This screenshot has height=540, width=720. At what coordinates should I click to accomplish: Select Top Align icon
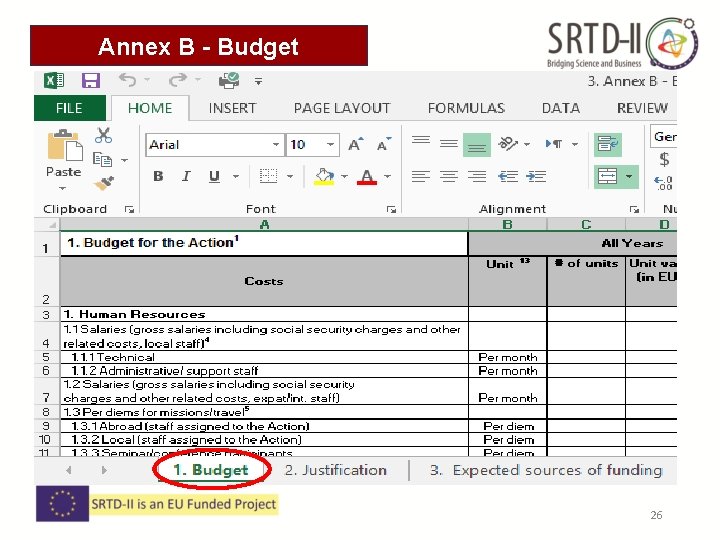(x=421, y=141)
